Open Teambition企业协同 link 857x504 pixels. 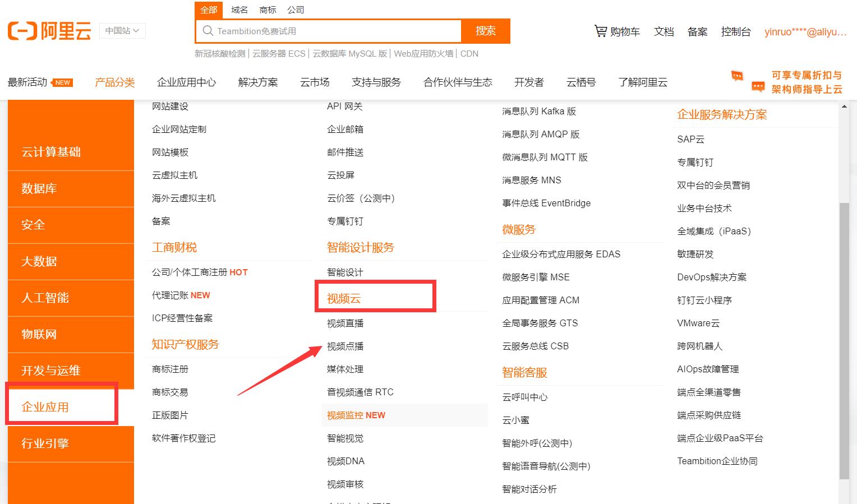(x=717, y=461)
